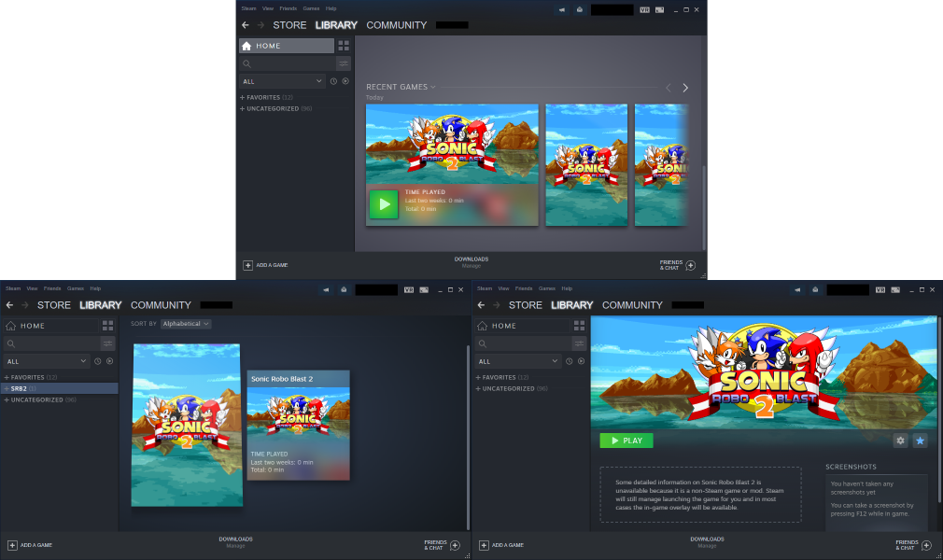Click Home icon in bottom-left window
The image size is (943, 560).
[x=11, y=326]
